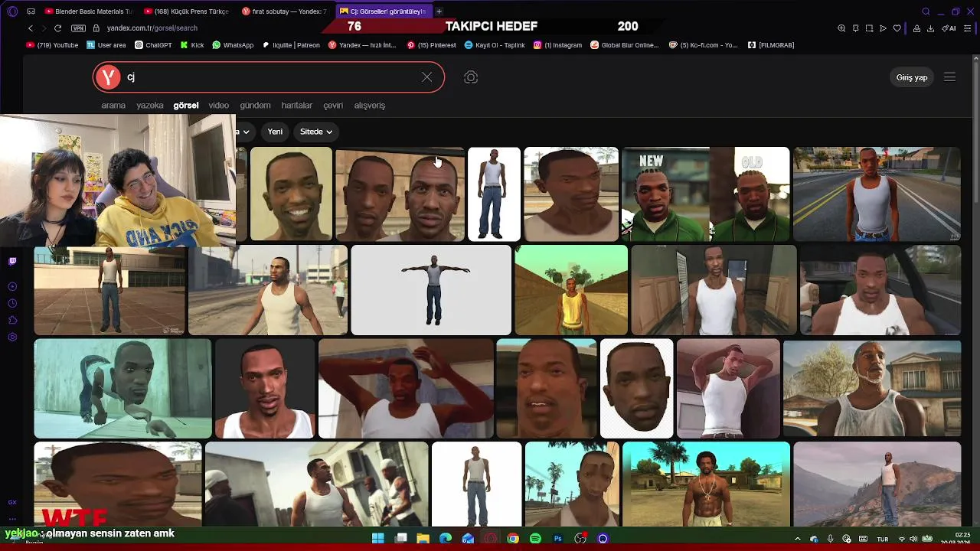Select the gündem tab
This screenshot has width=980, height=551.
click(255, 106)
